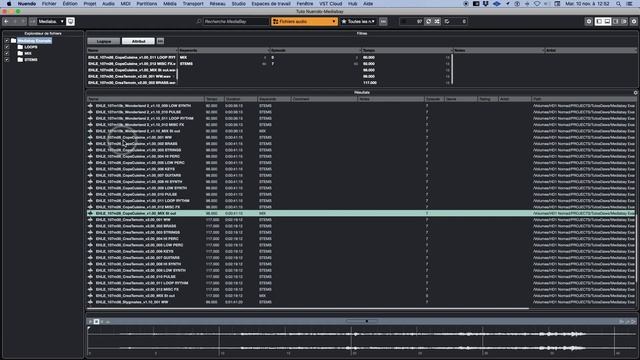Switch to the Logique filter tab

(x=104, y=41)
